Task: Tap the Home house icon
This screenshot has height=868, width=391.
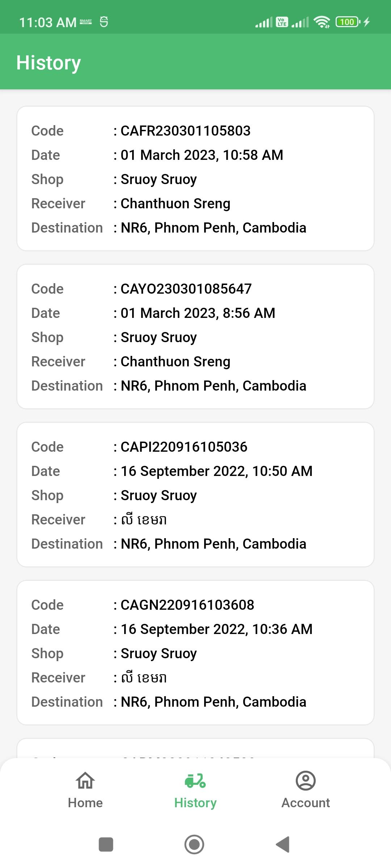Action: (85, 780)
